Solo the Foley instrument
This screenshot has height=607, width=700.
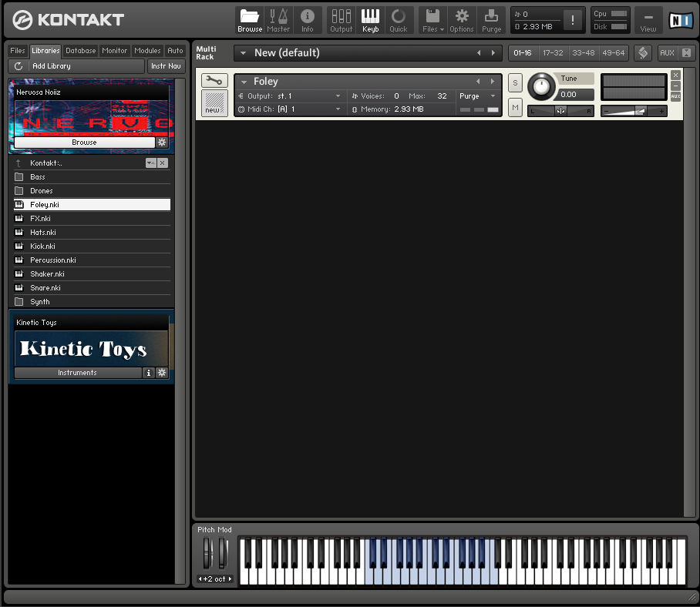coord(515,83)
